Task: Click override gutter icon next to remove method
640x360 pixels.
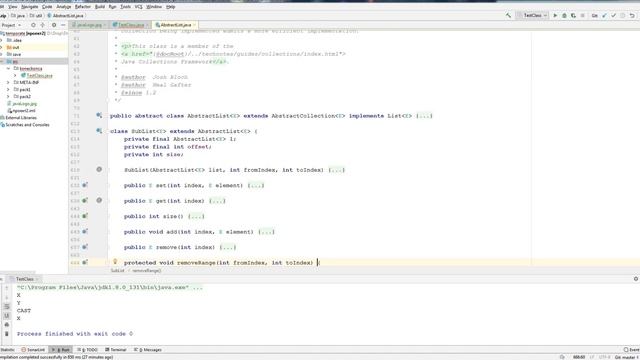Action: point(85,247)
